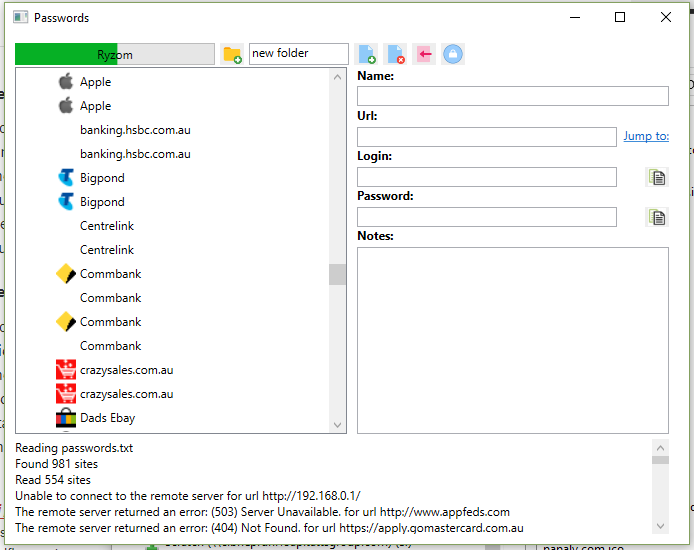Click the site list scroll up arrow
The image size is (694, 550).
[337, 77]
